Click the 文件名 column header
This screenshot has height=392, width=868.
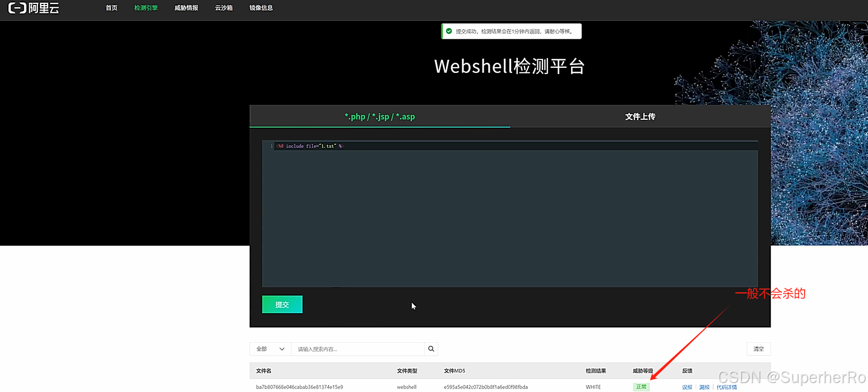[x=264, y=371]
